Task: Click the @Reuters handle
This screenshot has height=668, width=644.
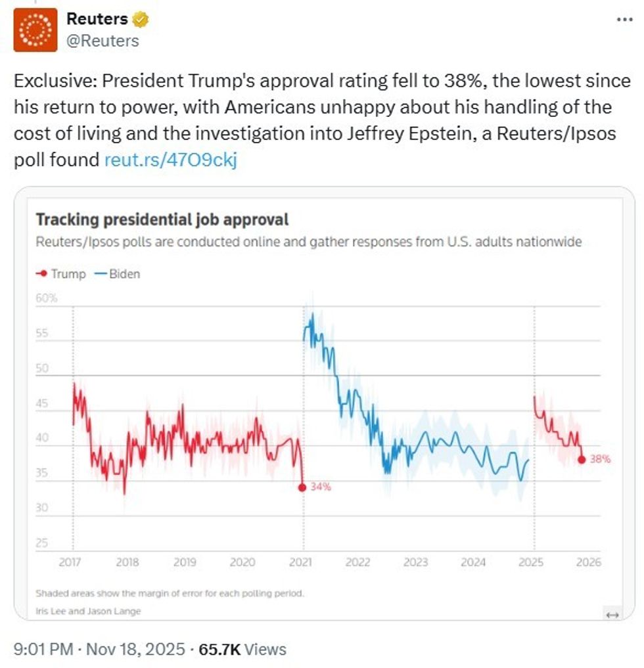Action: [x=103, y=41]
